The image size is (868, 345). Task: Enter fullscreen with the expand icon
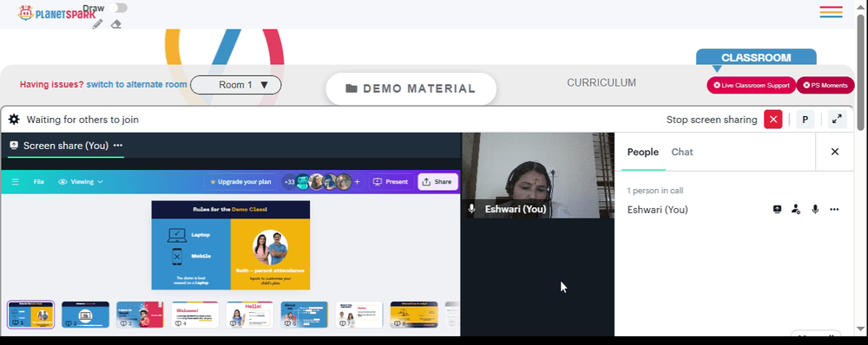[837, 120]
